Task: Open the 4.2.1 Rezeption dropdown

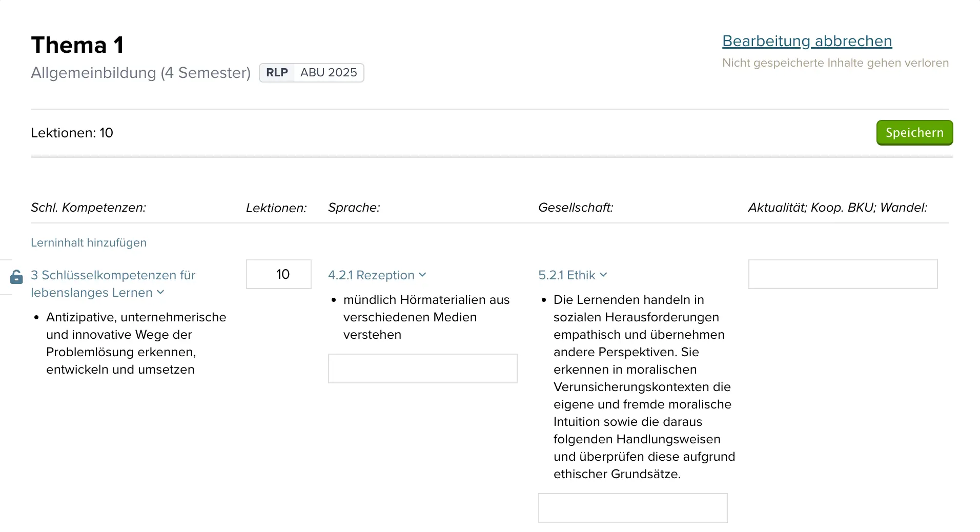Action: [377, 275]
